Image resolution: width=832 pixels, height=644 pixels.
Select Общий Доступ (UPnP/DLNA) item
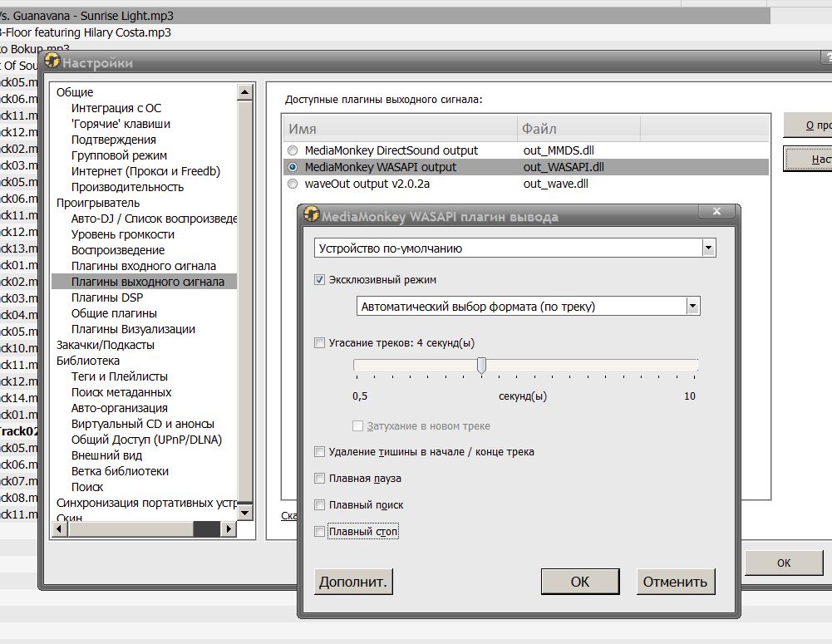(146, 440)
